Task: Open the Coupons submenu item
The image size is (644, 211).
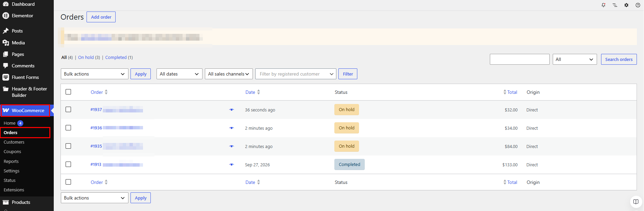Action: (12, 152)
